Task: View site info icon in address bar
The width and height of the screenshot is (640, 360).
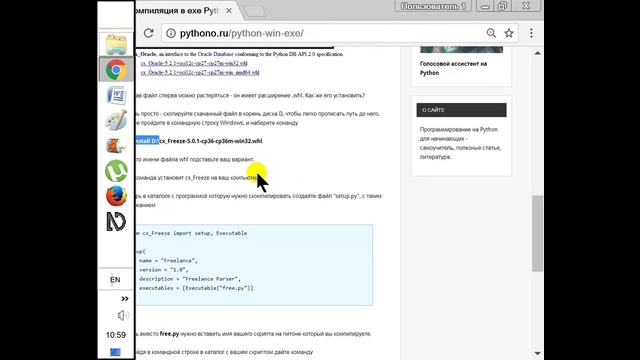Action: (171, 33)
